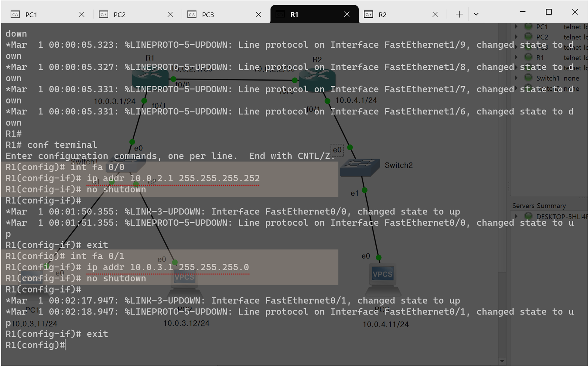Open the new tab profile dropdown
Viewport: 588px width, 366px height.
pos(476,14)
